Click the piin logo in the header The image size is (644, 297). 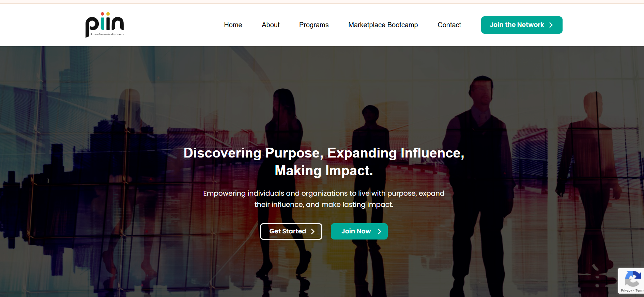click(x=105, y=25)
